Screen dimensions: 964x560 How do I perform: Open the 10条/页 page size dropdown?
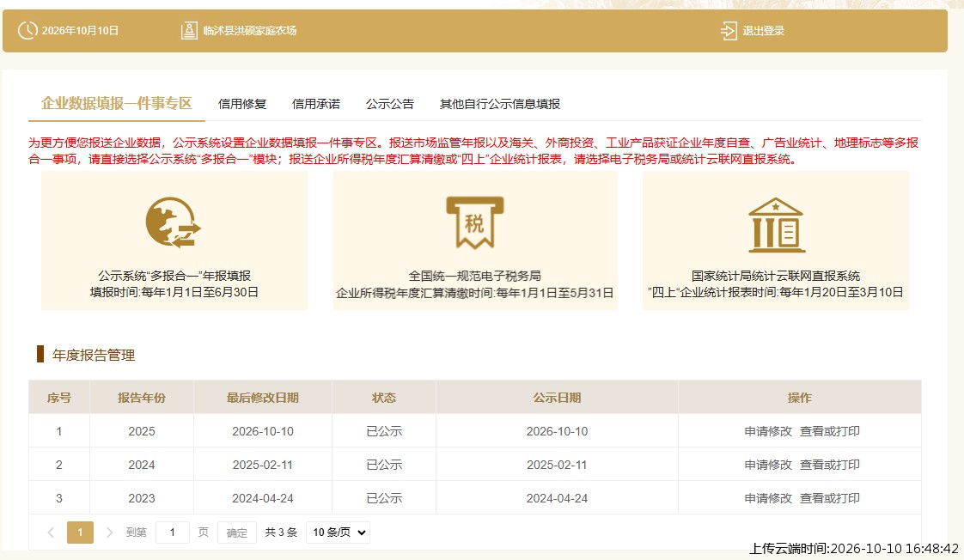pos(339,533)
